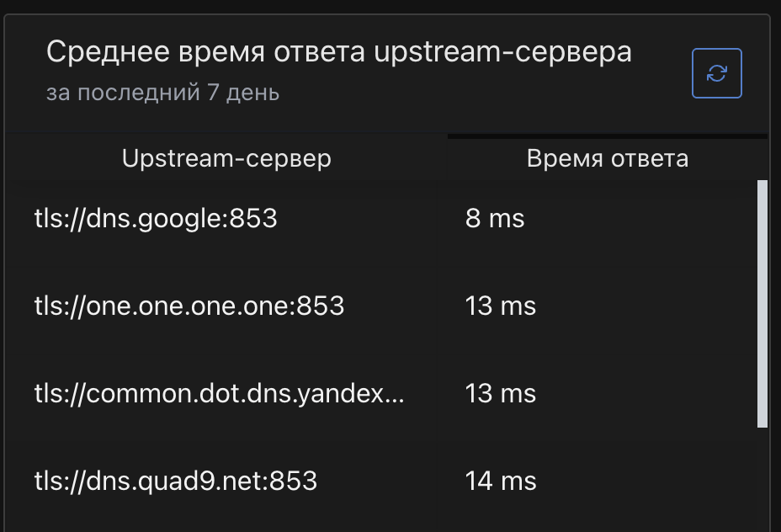
Task: Sort by the Время ответа column
Action: click(x=607, y=157)
